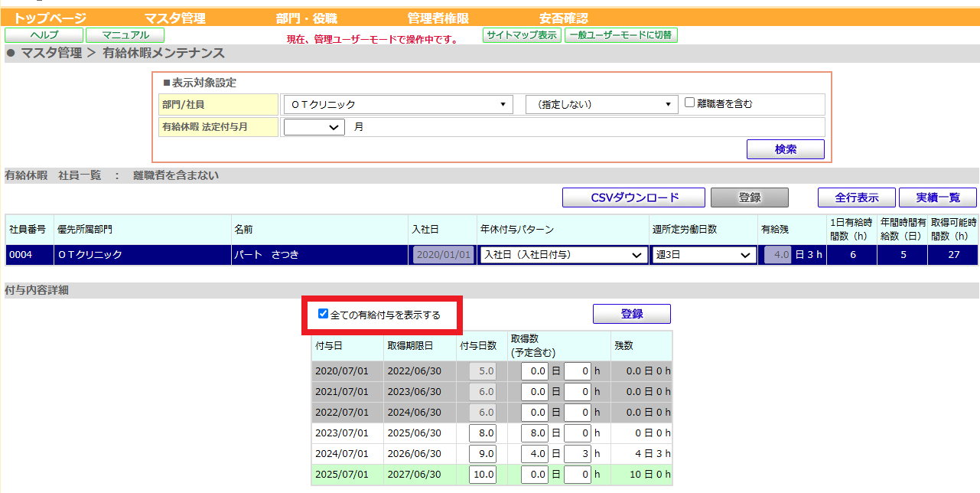Select the 入社日 field 2020/01/01
980x493 pixels.
click(443, 255)
